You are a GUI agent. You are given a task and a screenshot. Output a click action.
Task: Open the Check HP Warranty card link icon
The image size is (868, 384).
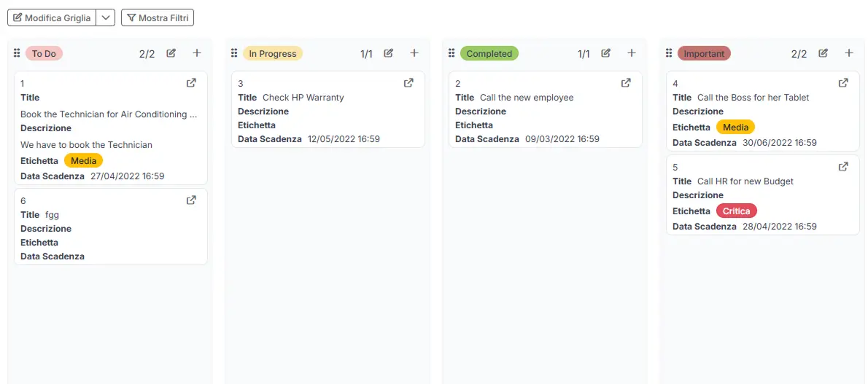408,83
